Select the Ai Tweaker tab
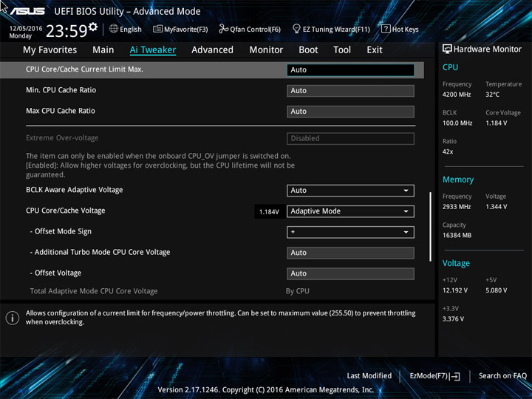 [153, 50]
